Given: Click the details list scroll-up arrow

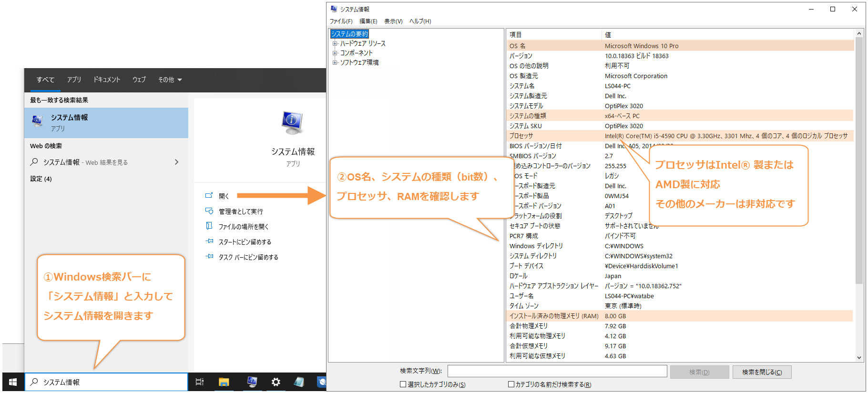Looking at the screenshot, I should tap(859, 33).
